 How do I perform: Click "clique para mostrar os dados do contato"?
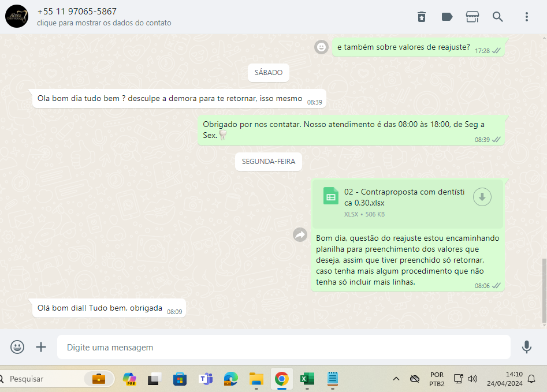pos(104,23)
